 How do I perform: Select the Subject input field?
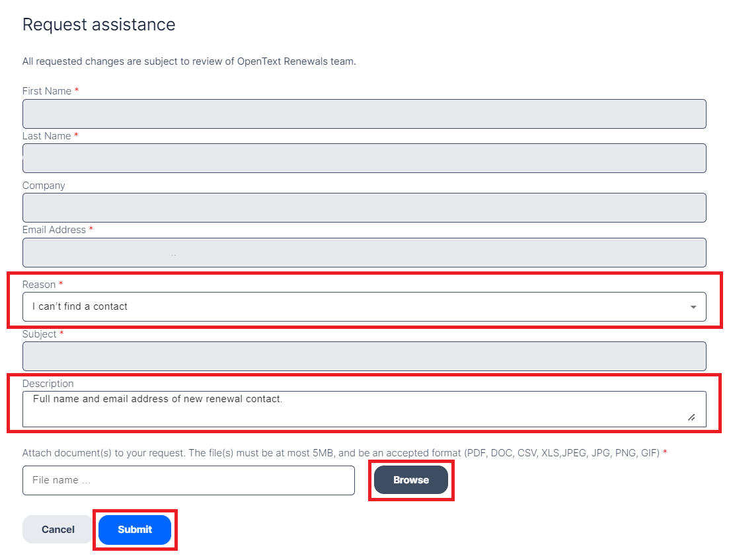[x=364, y=356]
